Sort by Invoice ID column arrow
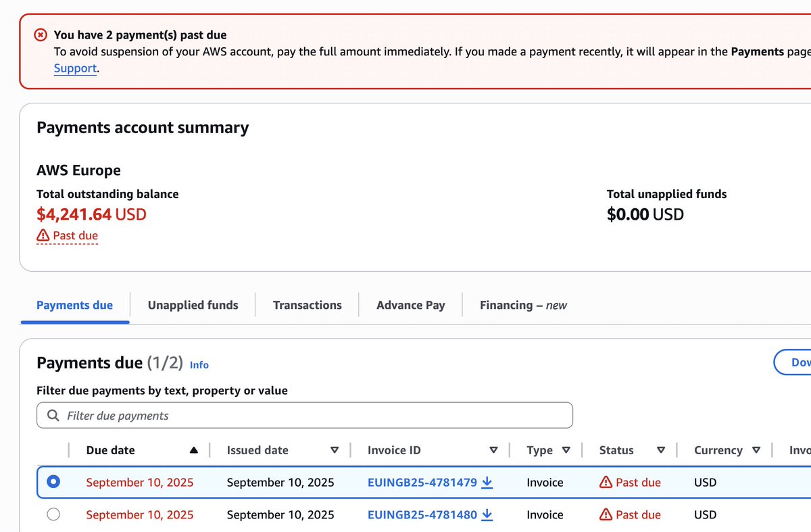Viewport: 811px width, 532px height. pos(493,450)
